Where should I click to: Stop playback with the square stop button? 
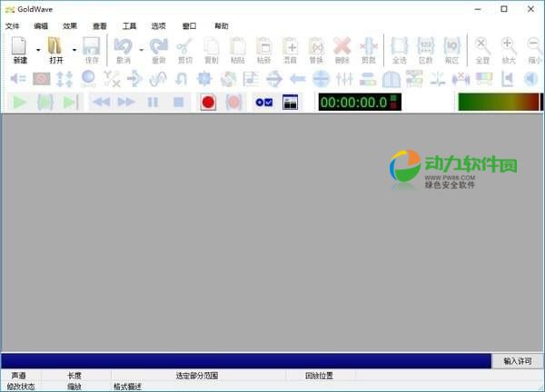[179, 102]
